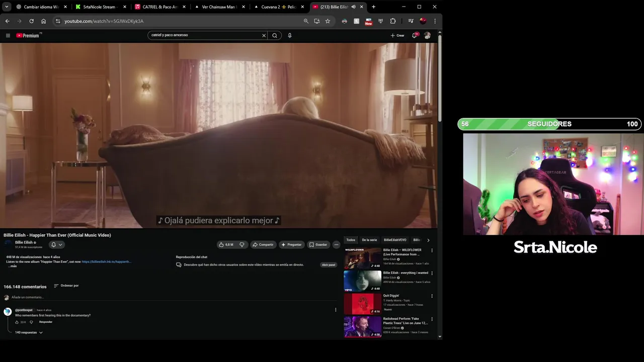Dislike the @postboxpat comment

[31, 322]
